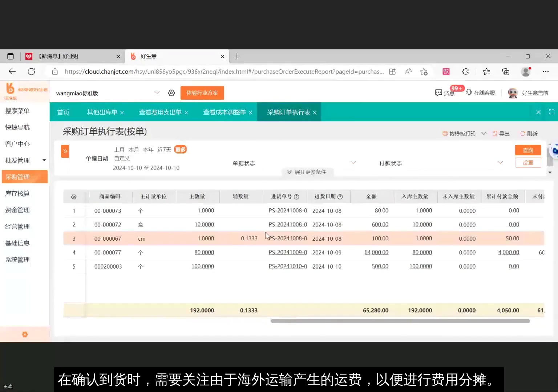Select the 本月 date filter option

(x=134, y=149)
